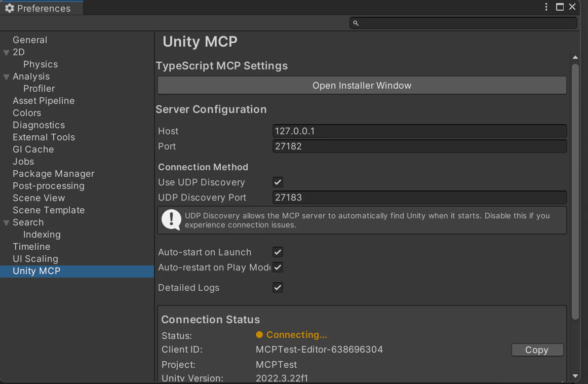
Task: Click the Detailed Logs label
Action: point(188,288)
